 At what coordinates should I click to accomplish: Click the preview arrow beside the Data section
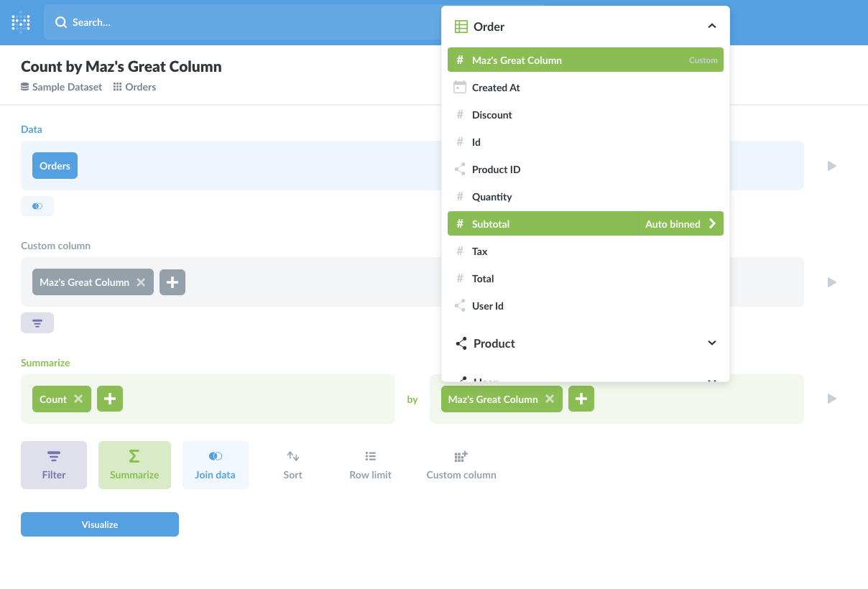pyautogui.click(x=831, y=165)
